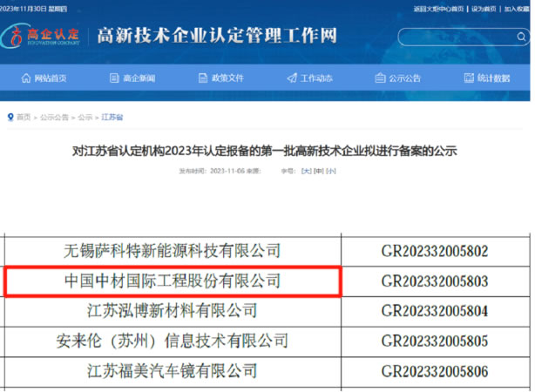Click the 高企认定 site logo

tap(42, 37)
